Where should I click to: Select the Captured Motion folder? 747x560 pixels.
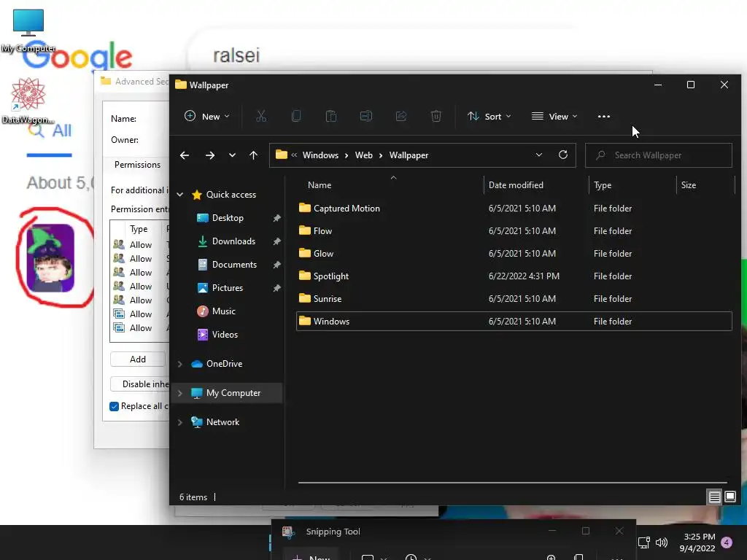pyautogui.click(x=514, y=208)
